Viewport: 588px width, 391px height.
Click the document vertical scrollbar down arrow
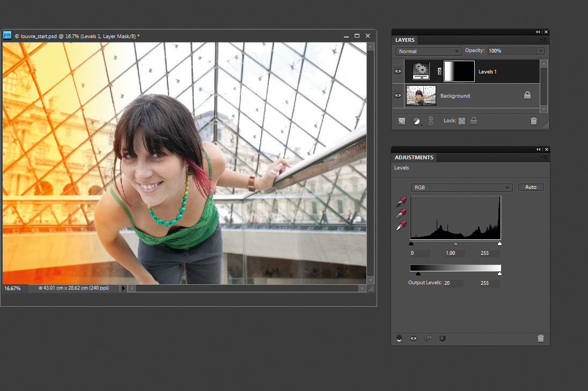click(371, 280)
